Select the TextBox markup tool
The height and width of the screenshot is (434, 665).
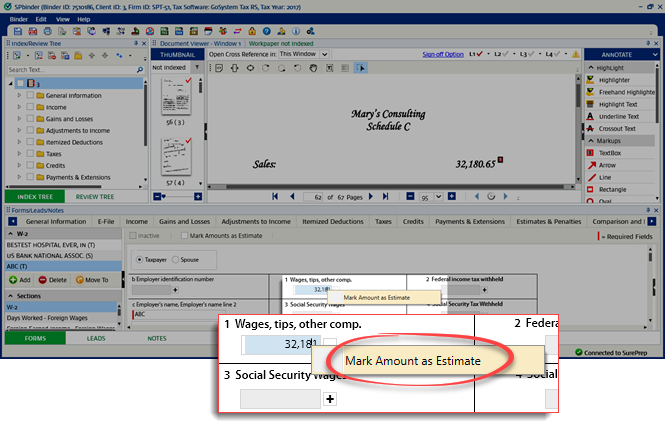coord(609,153)
